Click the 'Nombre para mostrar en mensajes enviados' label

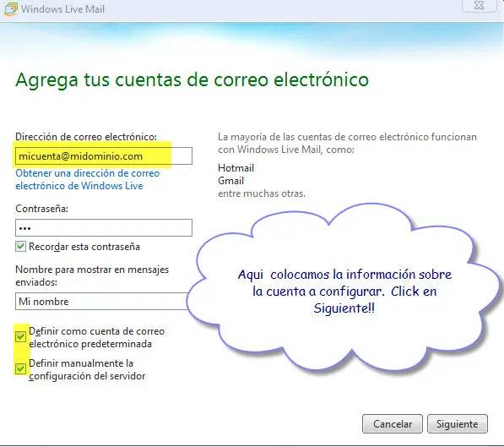(92, 275)
